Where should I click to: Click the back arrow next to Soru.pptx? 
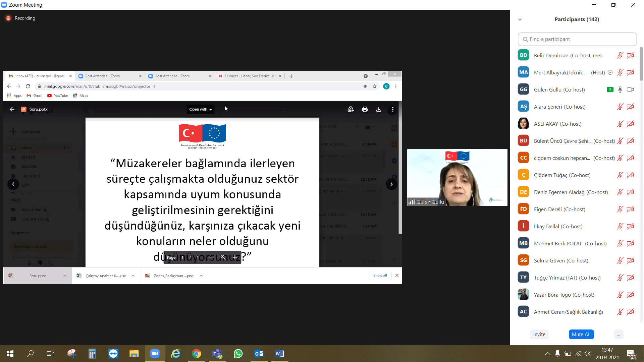[12, 109]
